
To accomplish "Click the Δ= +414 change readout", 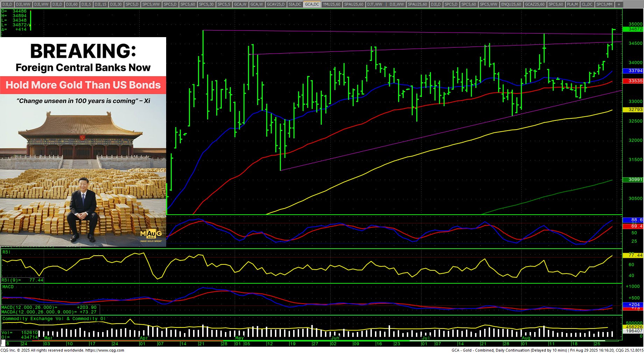I will coord(14,29).
